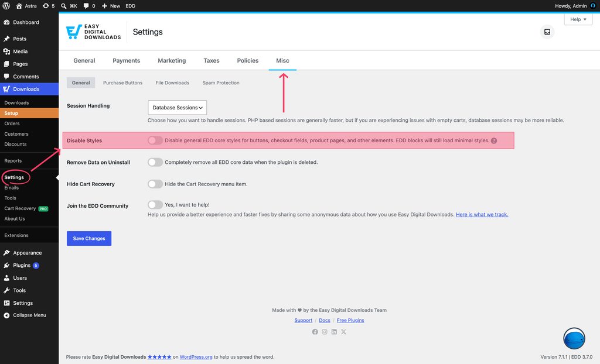
Task: Enable the Hide Cart Recovery switch
Action: 155,184
